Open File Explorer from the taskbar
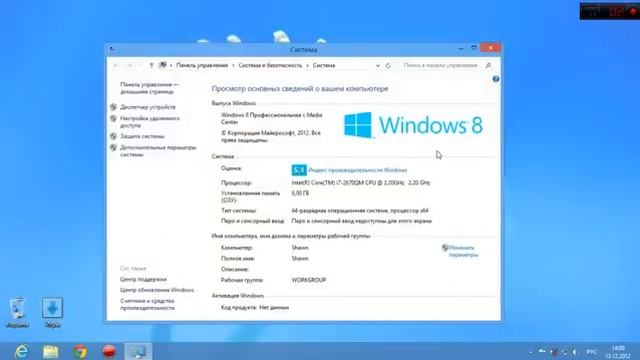Screen dimensions: 640x360 (x=51, y=352)
